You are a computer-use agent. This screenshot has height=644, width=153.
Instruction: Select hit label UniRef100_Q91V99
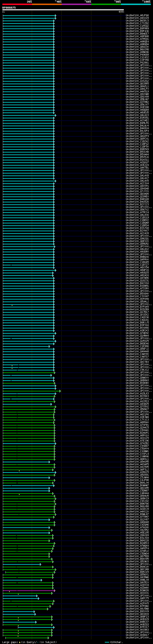point(137,97)
